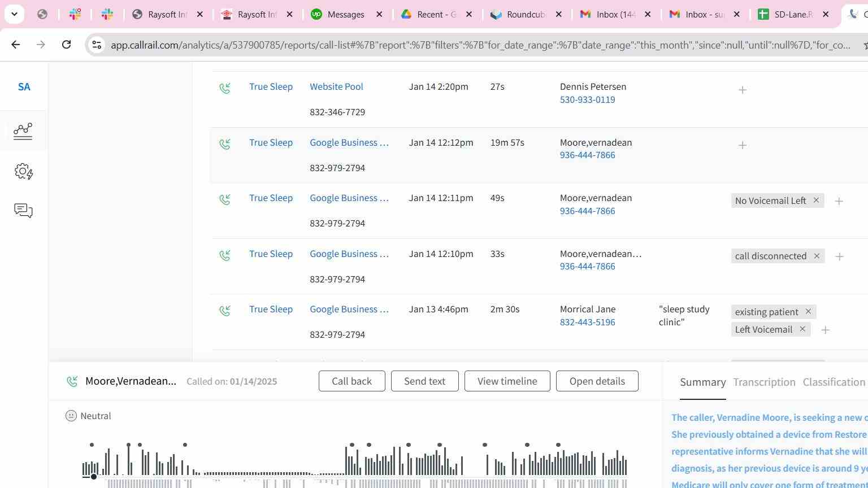This screenshot has height=488, width=868.
Task: Switch to the Recent Google Drive tab
Action: 436,14
